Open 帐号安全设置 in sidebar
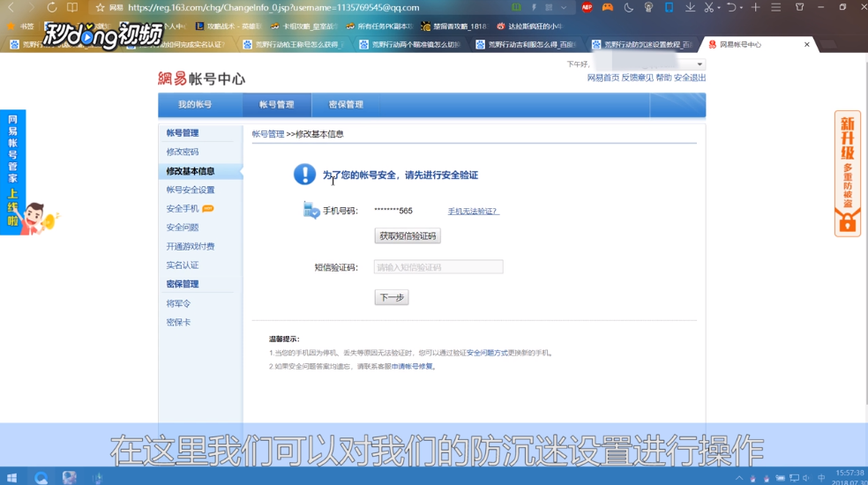The height and width of the screenshot is (485, 868). (191, 190)
